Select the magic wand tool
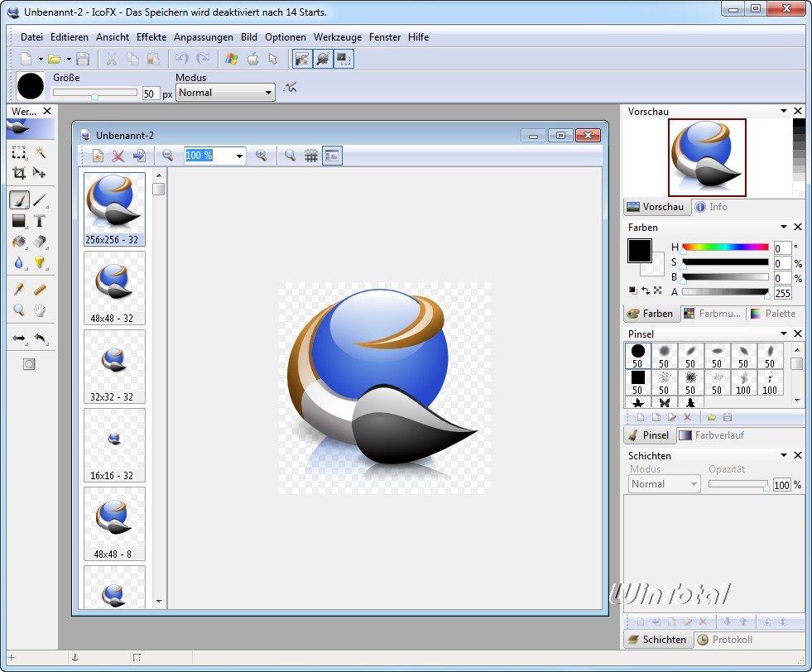 [40, 152]
